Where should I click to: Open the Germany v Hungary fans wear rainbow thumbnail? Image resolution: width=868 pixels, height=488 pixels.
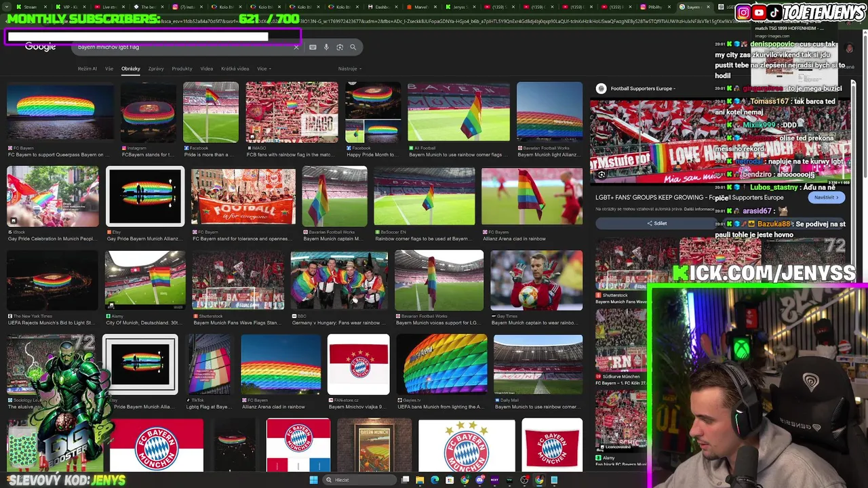click(339, 280)
